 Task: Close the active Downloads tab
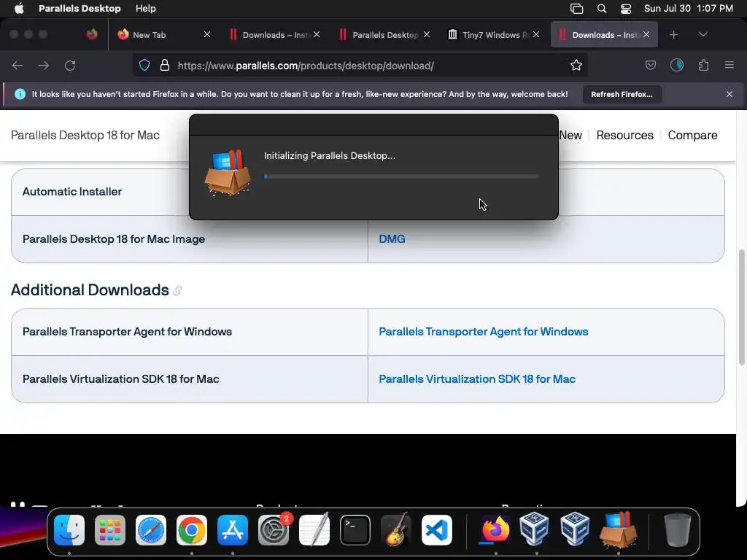tap(646, 35)
